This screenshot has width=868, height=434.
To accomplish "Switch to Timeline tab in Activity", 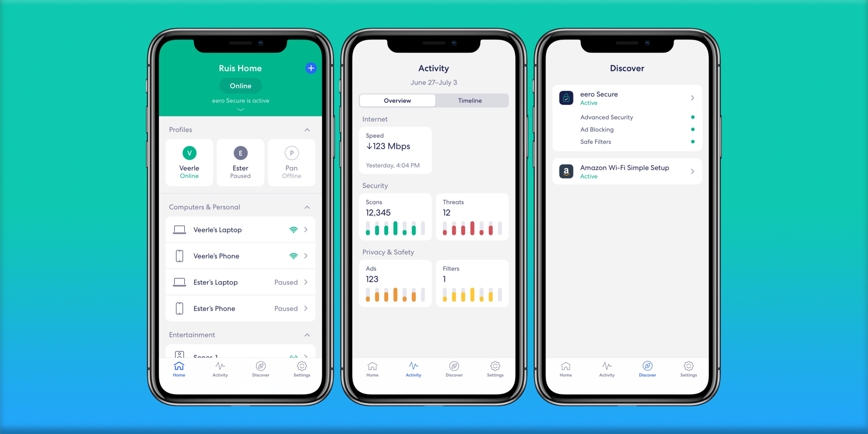I will [470, 100].
